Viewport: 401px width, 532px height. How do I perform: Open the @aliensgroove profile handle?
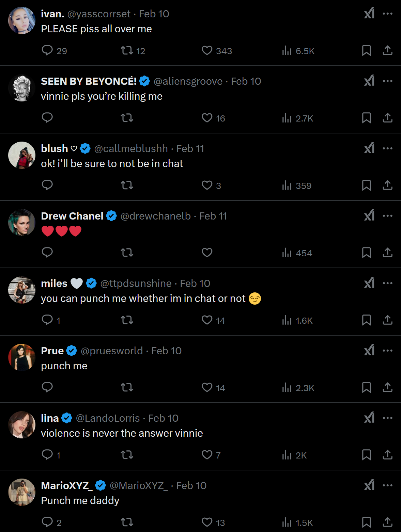188,81
